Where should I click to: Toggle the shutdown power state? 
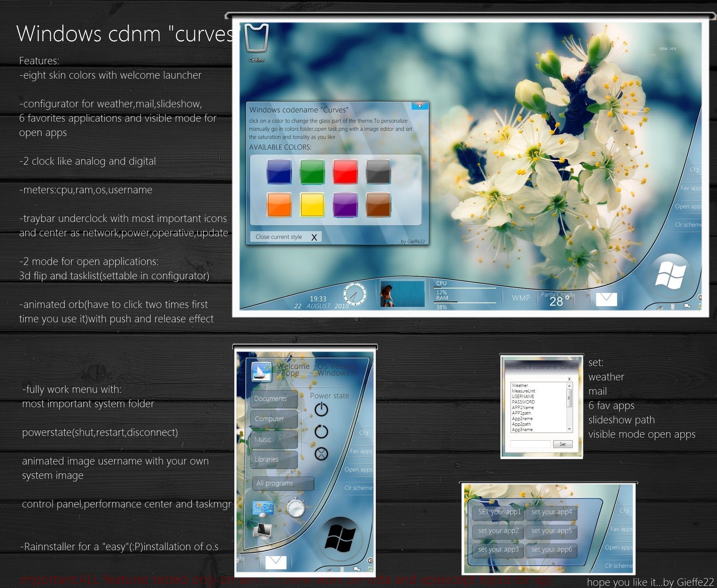[x=321, y=409]
